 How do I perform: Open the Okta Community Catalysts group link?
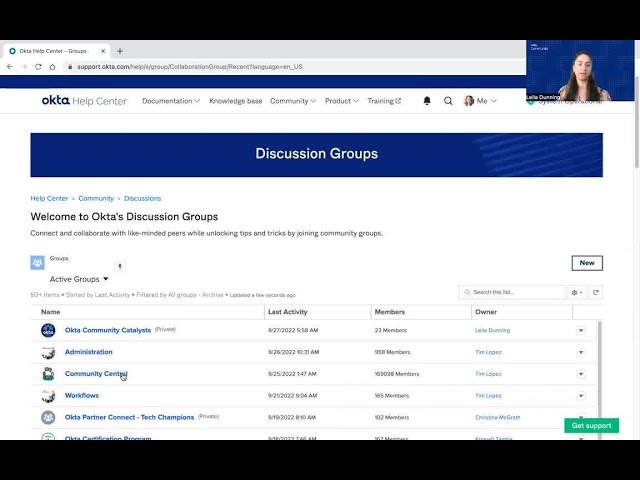(108, 330)
